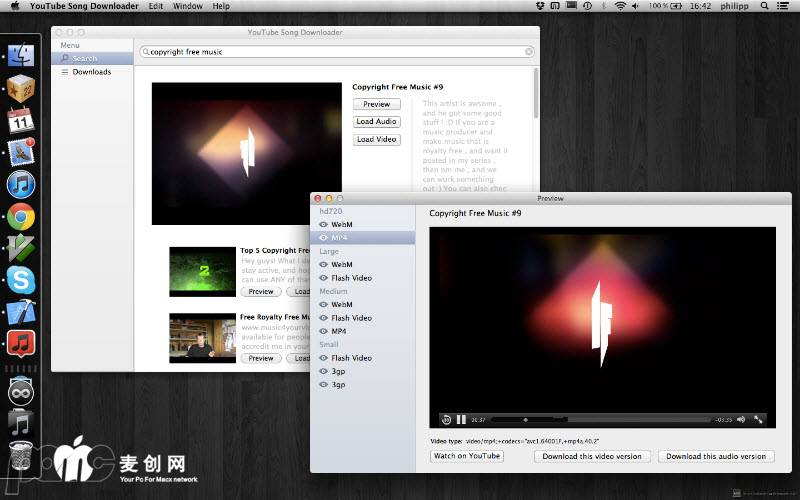
Task: Select the Medium MP4 format
Action: pyautogui.click(x=339, y=331)
